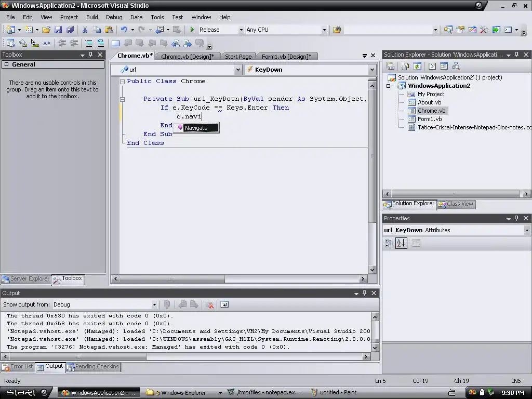This screenshot has width=532, height=399.
Task: Open the Show output from Debug dropdown
Action: 154,304
